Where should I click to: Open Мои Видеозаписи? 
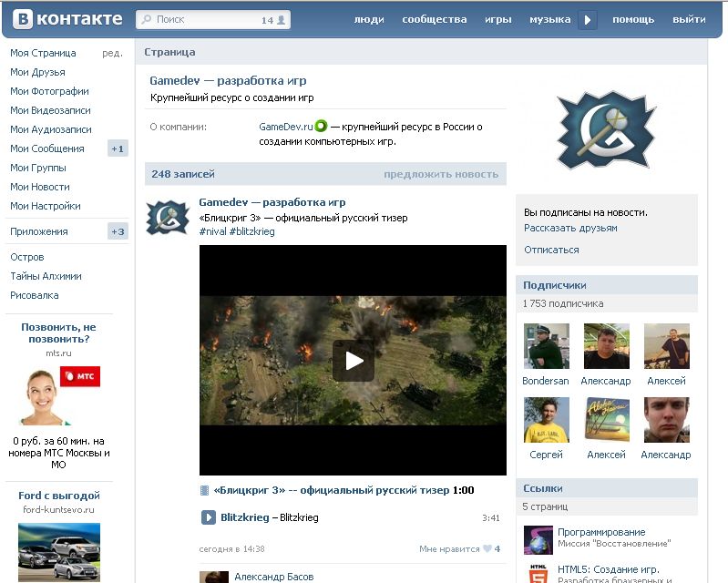tap(50, 110)
